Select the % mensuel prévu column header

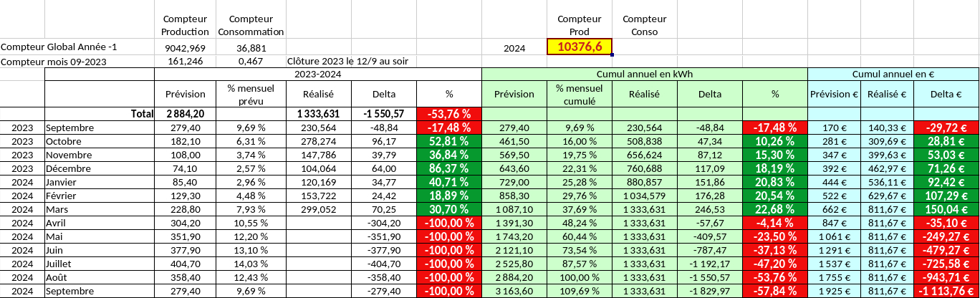pos(251,94)
